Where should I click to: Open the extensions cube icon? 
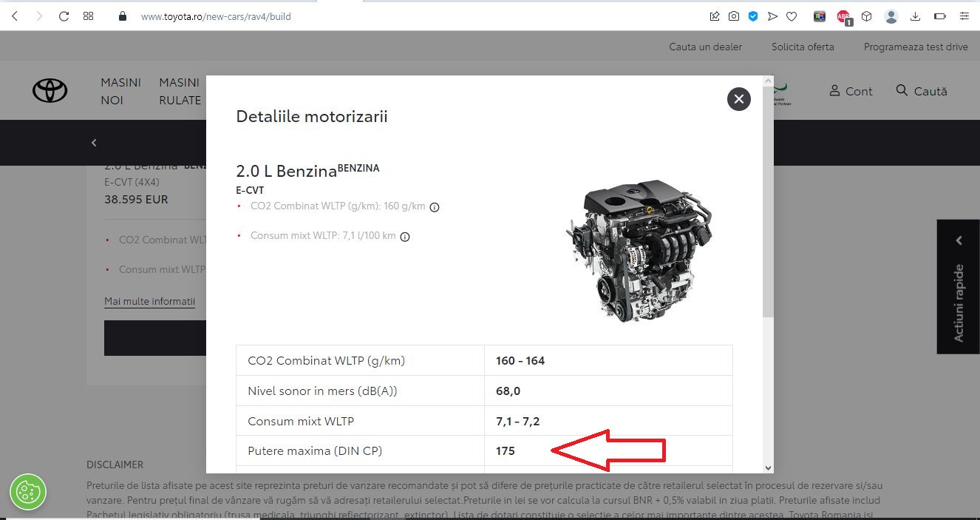click(867, 16)
